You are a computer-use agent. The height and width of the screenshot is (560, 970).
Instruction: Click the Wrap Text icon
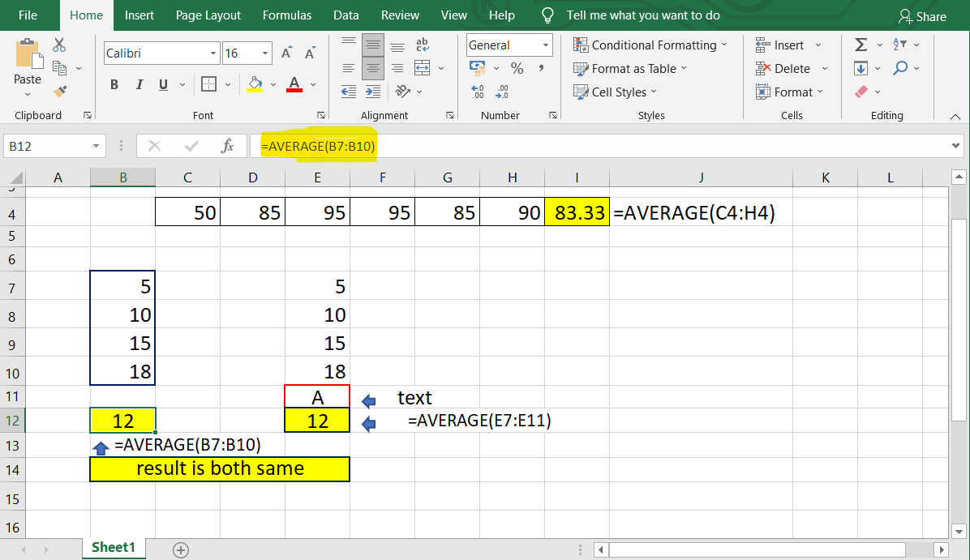click(423, 45)
